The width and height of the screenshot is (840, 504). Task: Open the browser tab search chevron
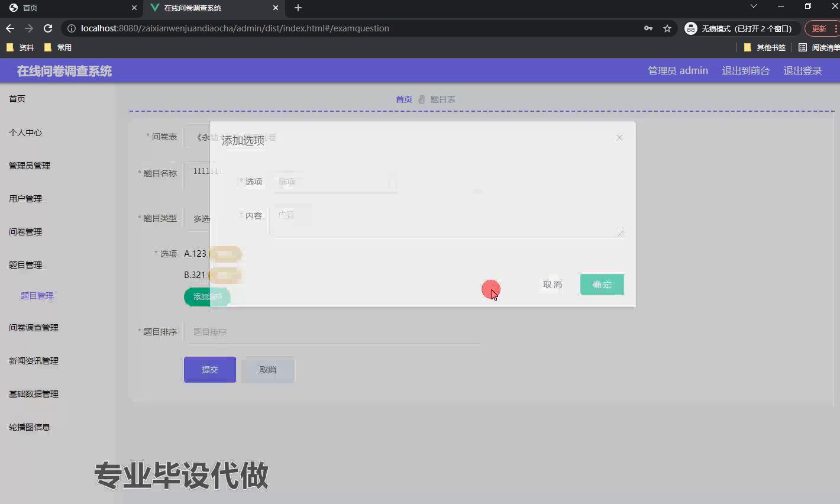[753, 7]
